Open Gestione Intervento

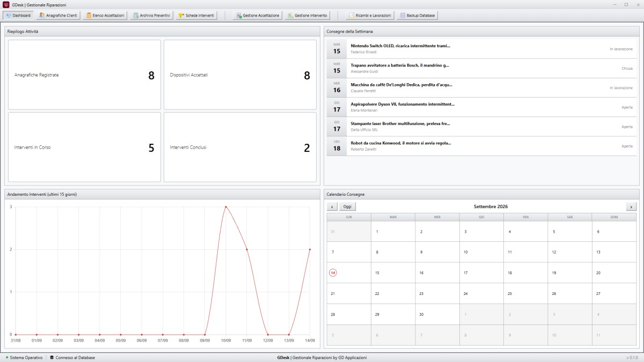tap(307, 16)
